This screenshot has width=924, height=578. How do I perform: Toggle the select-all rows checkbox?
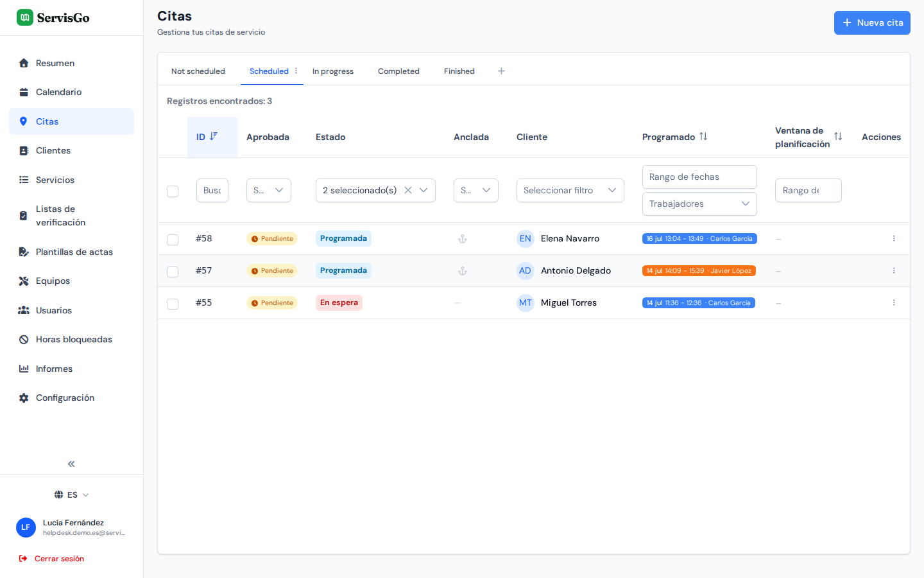point(173,191)
